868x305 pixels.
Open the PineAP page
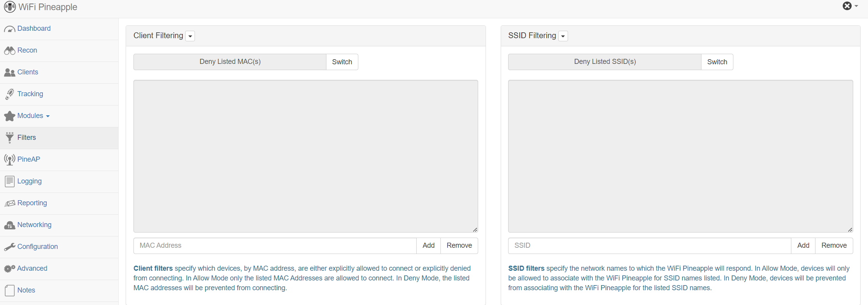pyautogui.click(x=29, y=159)
